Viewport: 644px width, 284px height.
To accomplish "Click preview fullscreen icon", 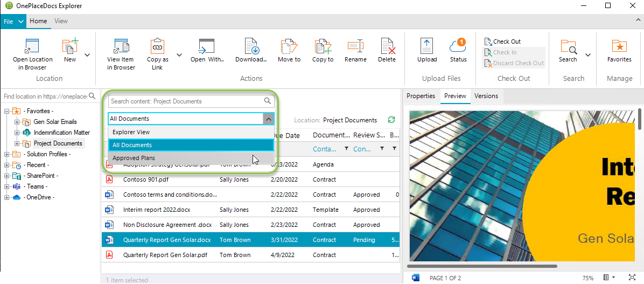I will (x=632, y=278).
